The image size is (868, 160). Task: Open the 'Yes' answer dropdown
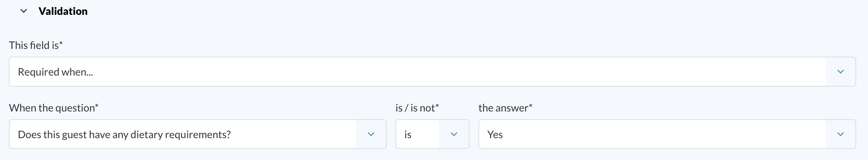[667, 134]
